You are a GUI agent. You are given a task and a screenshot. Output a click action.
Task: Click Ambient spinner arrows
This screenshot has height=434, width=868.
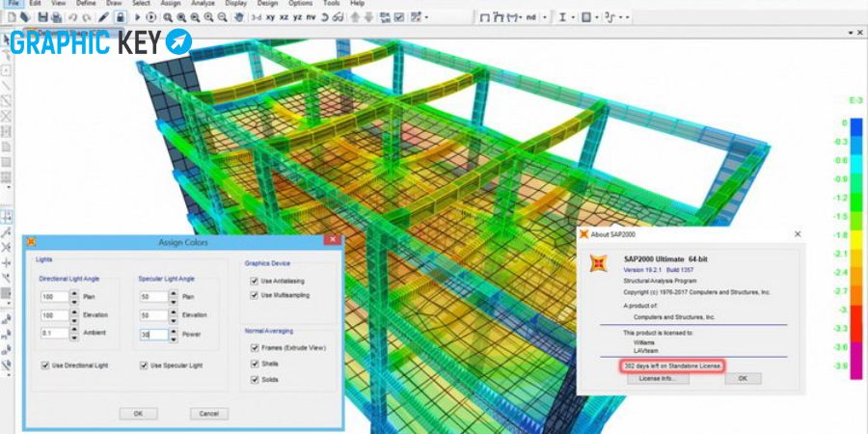pos(74,334)
